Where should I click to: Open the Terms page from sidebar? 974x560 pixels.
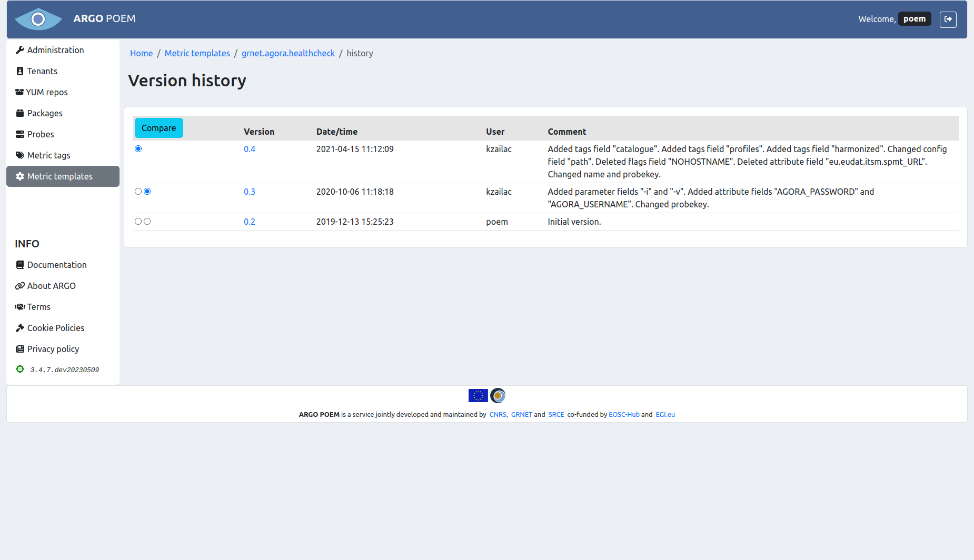pos(38,306)
